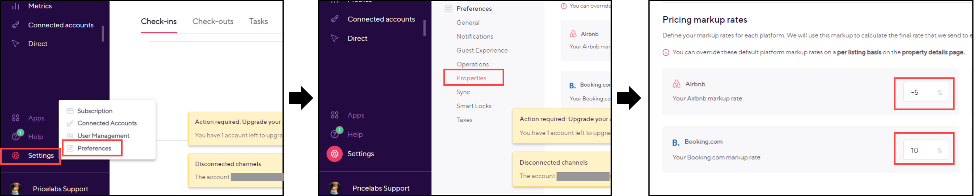Switch to the Check-outs tab
This screenshot has width=980, height=196.
213,22
